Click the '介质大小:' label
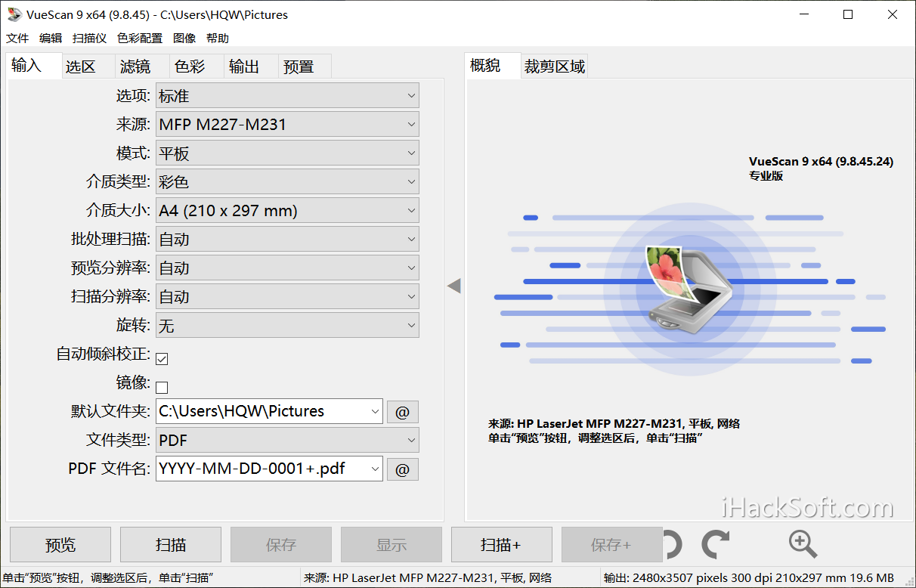 pyautogui.click(x=119, y=211)
